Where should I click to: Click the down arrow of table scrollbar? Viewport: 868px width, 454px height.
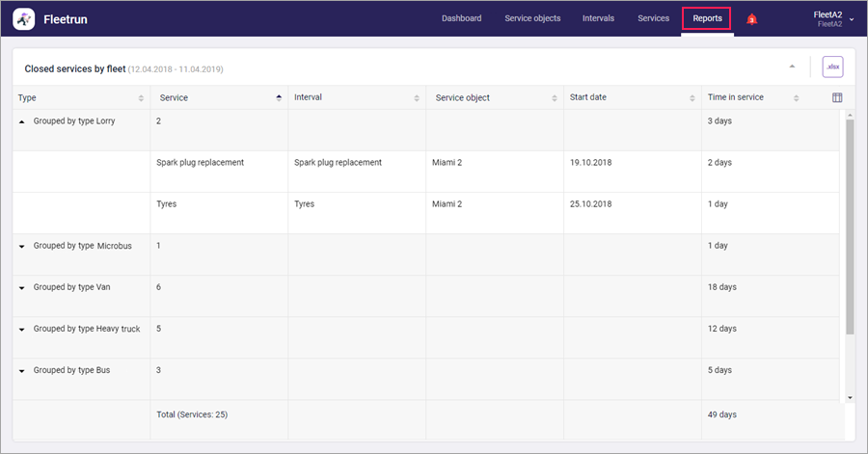point(850,397)
